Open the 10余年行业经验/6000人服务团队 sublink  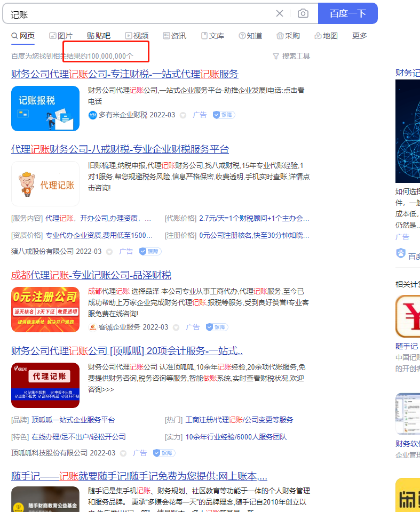tap(236, 437)
